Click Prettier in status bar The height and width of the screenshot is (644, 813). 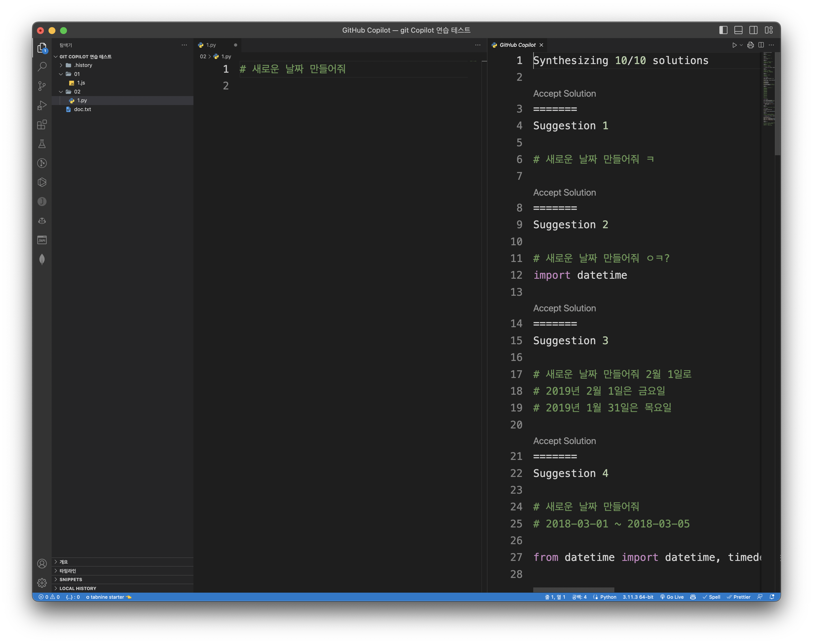[x=738, y=597]
